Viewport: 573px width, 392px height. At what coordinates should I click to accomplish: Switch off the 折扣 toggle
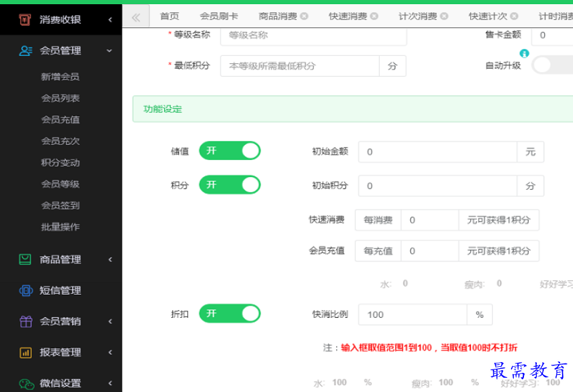[x=229, y=314]
